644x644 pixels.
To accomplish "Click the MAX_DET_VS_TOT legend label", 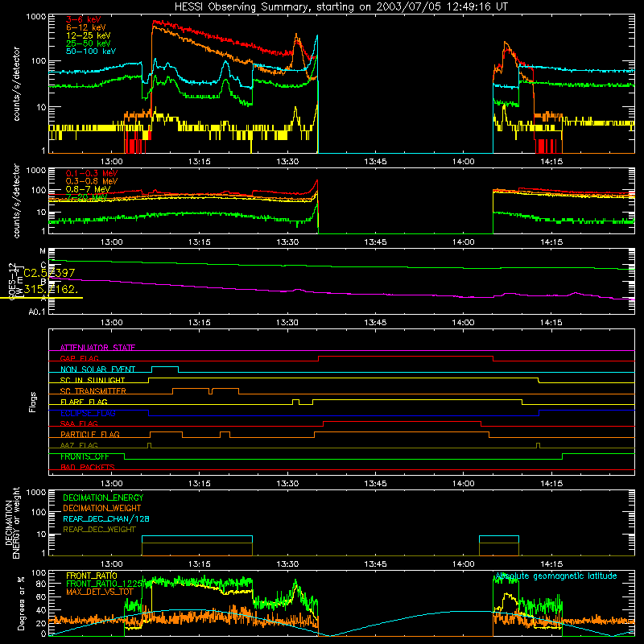I will (x=100, y=592).
